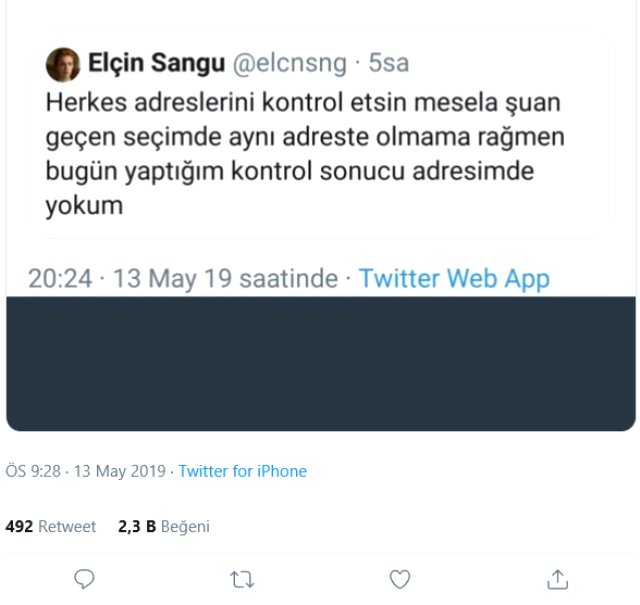Click the Elçin Sangu display name
Viewport: 640px width, 605px height.
(x=156, y=64)
